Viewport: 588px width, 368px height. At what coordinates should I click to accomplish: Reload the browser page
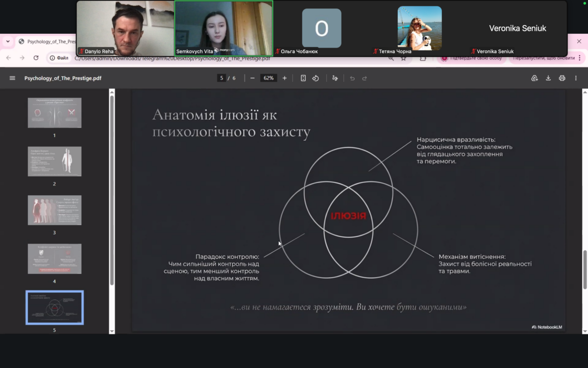(36, 58)
